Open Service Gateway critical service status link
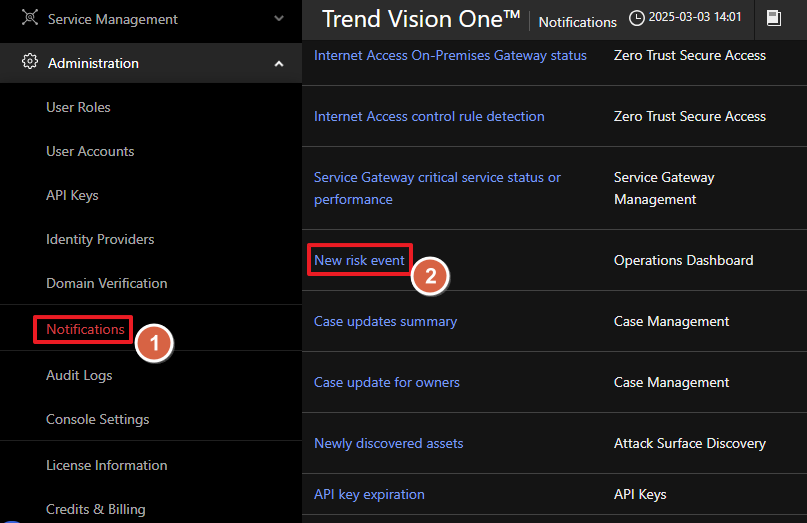This screenshot has width=807, height=523. pos(437,178)
